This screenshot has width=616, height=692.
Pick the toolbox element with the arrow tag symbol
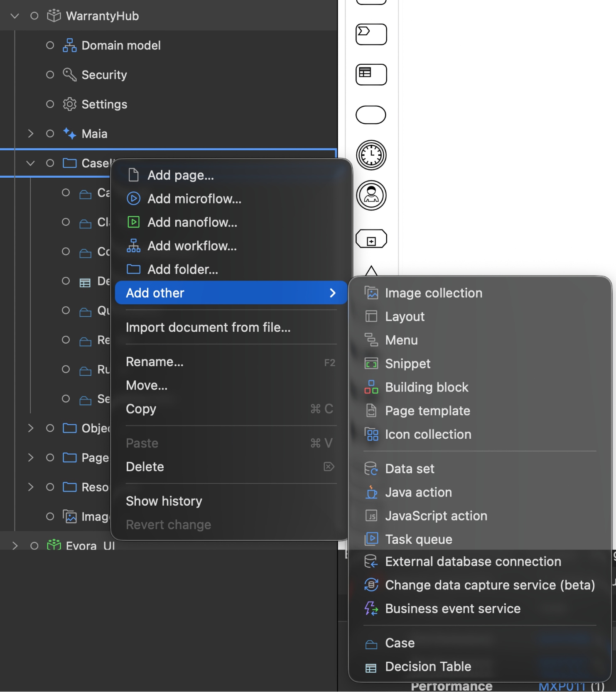click(371, 34)
